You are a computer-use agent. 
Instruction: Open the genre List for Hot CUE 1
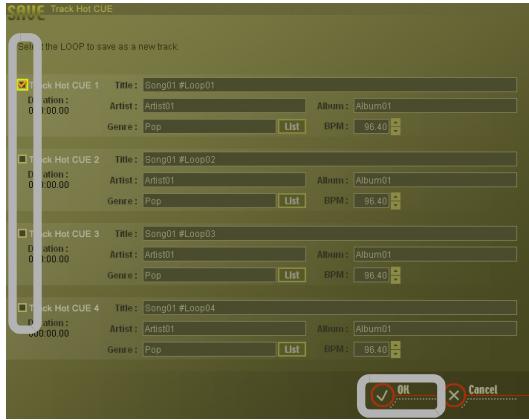click(292, 127)
